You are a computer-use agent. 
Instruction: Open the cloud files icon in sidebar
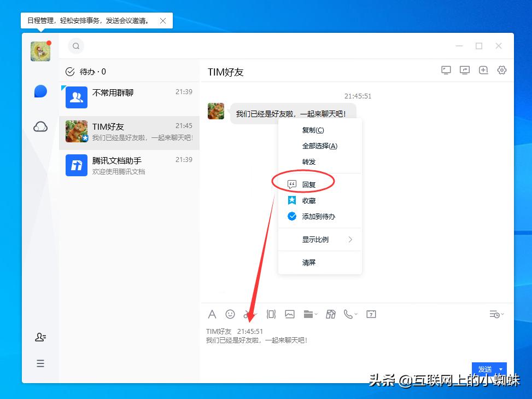pyautogui.click(x=40, y=126)
